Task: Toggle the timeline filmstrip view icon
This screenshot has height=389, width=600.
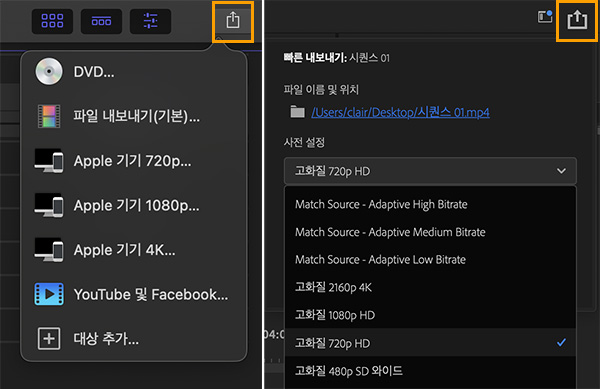Action: coord(101,21)
